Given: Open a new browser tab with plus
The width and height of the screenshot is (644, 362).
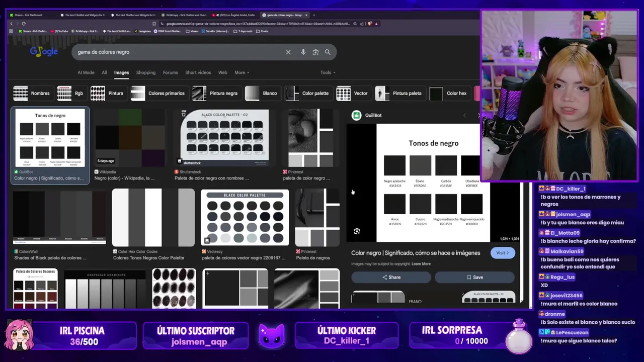Looking at the screenshot, I should 314,15.
